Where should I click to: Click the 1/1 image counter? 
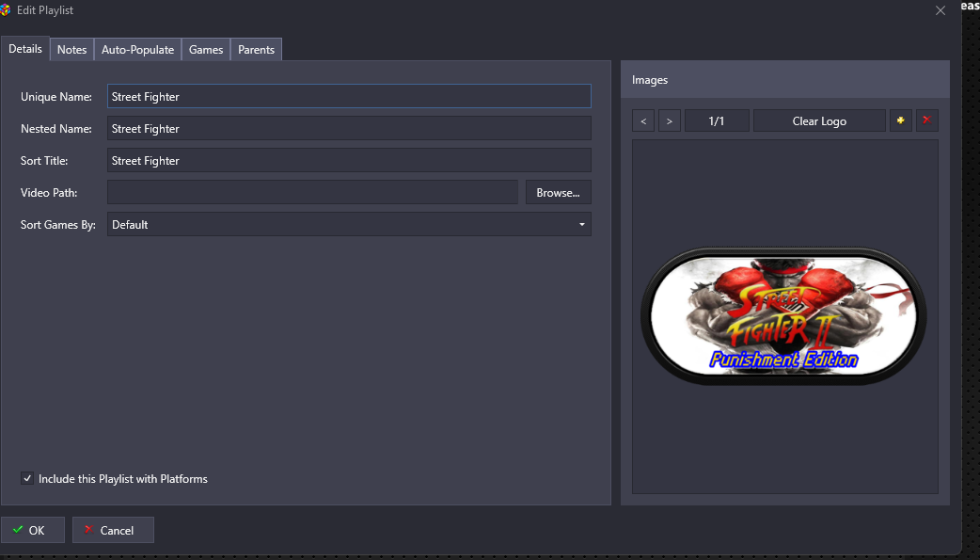pyautogui.click(x=717, y=120)
